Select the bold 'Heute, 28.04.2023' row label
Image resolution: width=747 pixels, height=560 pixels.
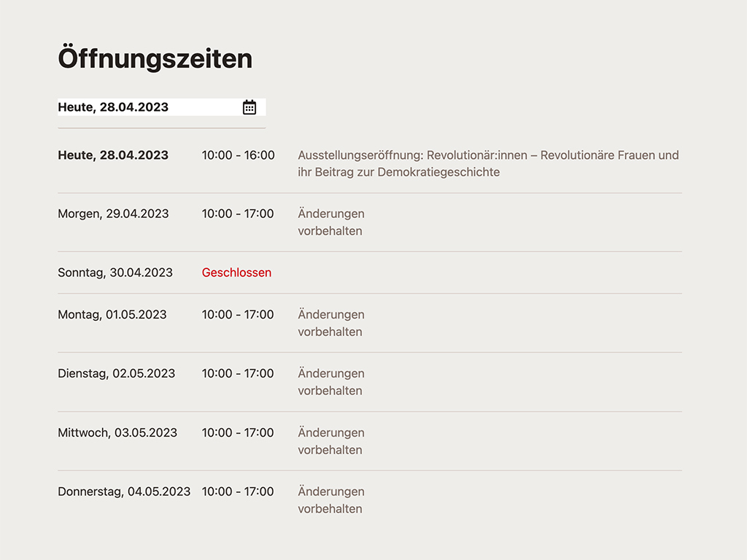pyautogui.click(x=113, y=155)
